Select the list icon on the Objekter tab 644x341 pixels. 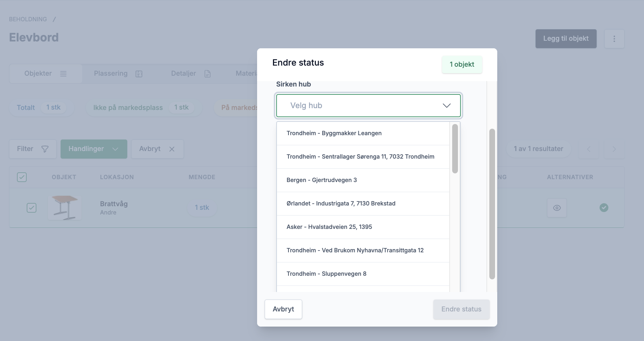tap(63, 73)
